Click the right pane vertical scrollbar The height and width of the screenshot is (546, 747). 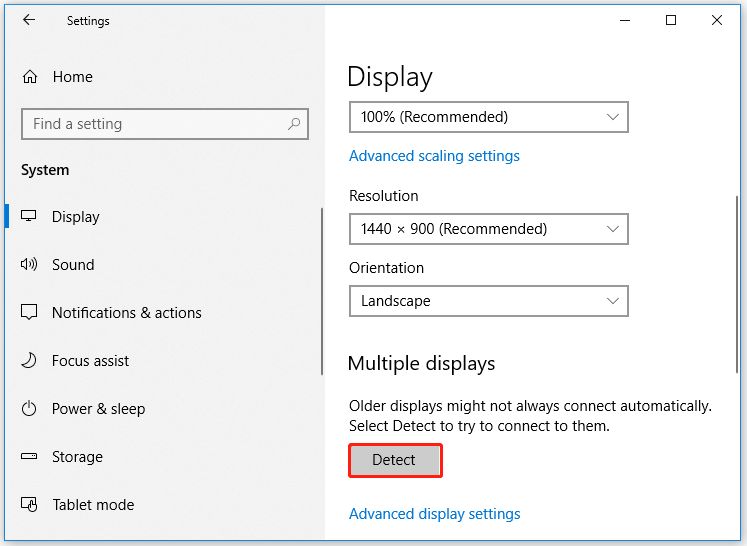737,284
